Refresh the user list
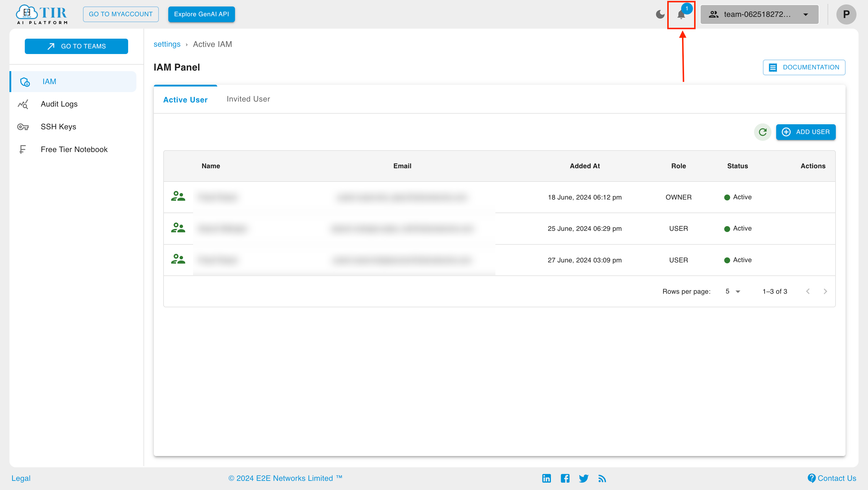The width and height of the screenshot is (868, 490). [x=763, y=132]
